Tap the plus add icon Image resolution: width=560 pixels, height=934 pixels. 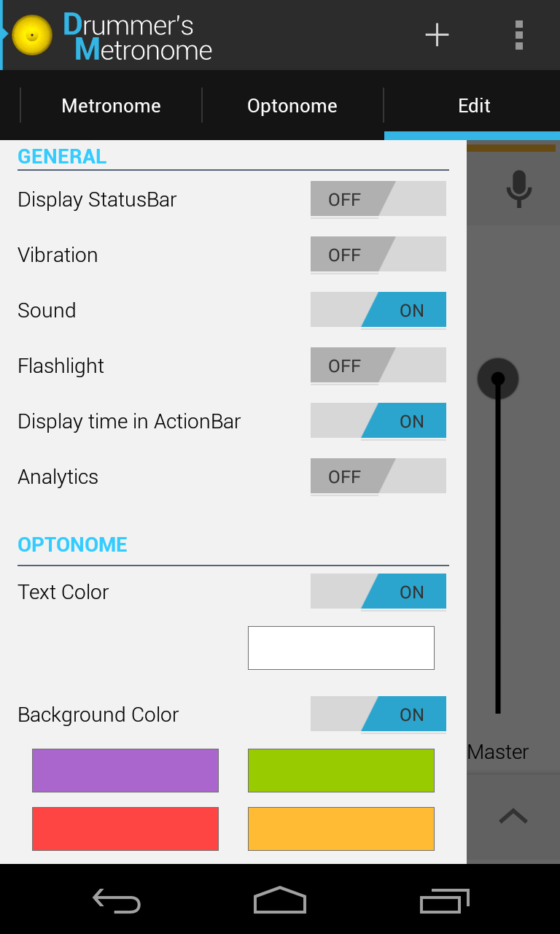[437, 35]
